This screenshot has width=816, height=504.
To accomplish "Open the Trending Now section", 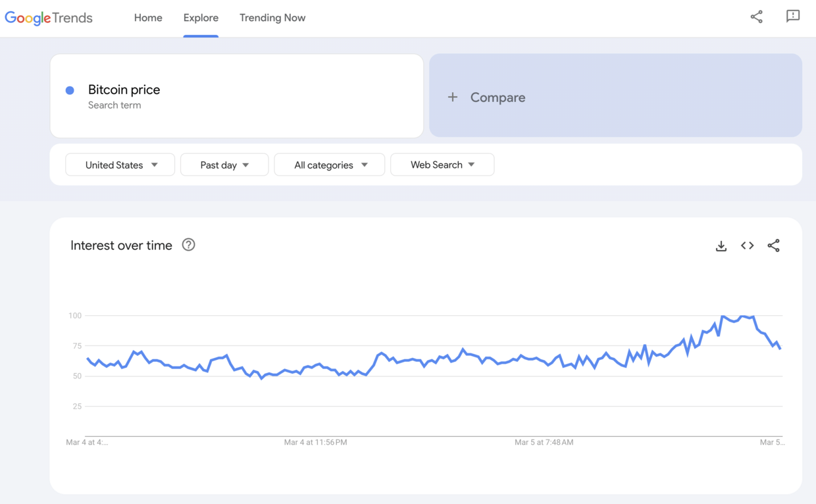I will point(272,18).
